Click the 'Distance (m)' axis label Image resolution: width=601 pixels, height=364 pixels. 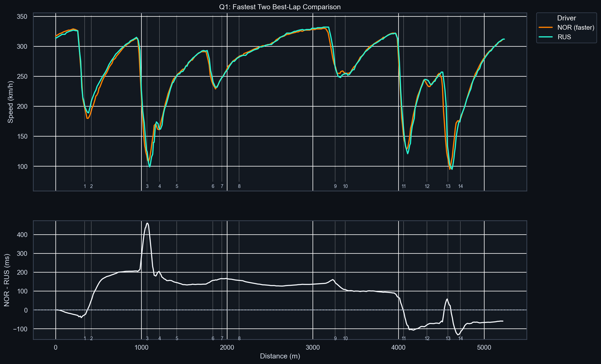coord(280,356)
